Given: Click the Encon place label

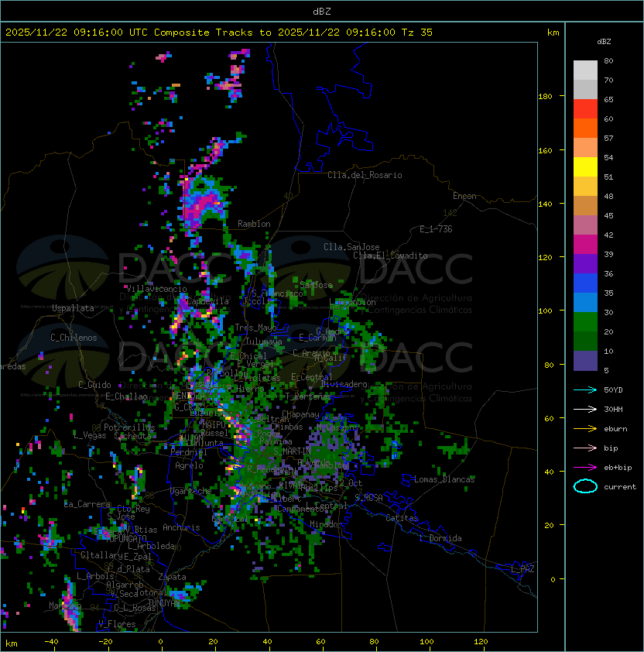Looking at the screenshot, I should pyautogui.click(x=464, y=196).
